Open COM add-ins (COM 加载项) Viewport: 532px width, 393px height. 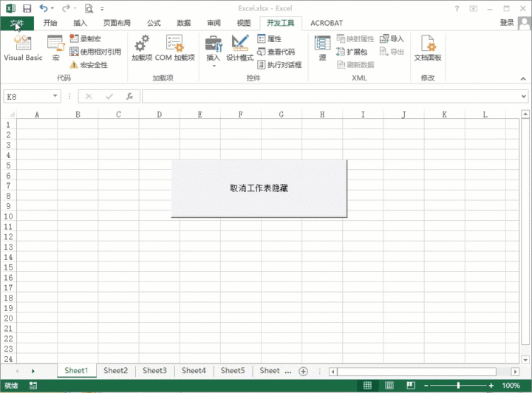coord(174,48)
